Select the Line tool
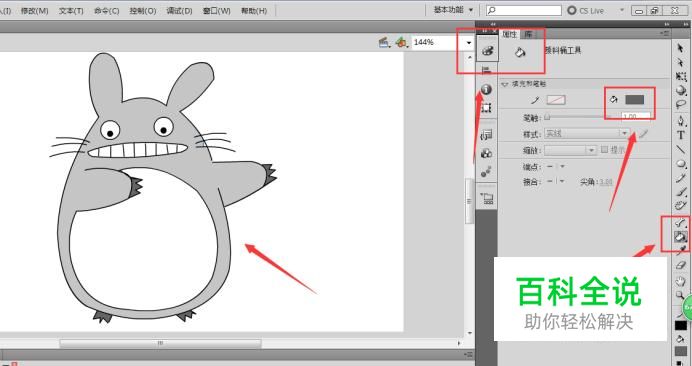 (681, 150)
